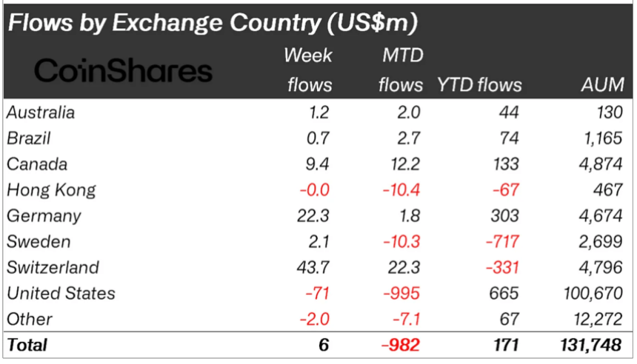
Task: Click the CoinShares logo
Action: tap(123, 72)
